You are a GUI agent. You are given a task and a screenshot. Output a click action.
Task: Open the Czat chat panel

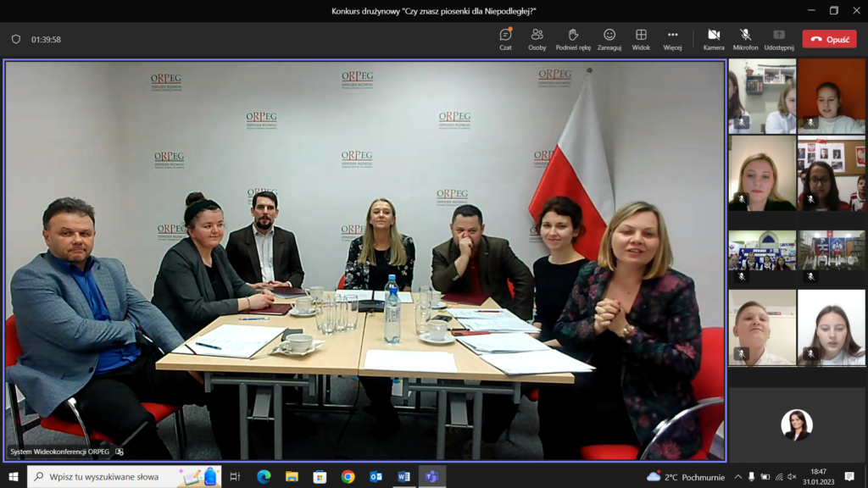tap(505, 39)
